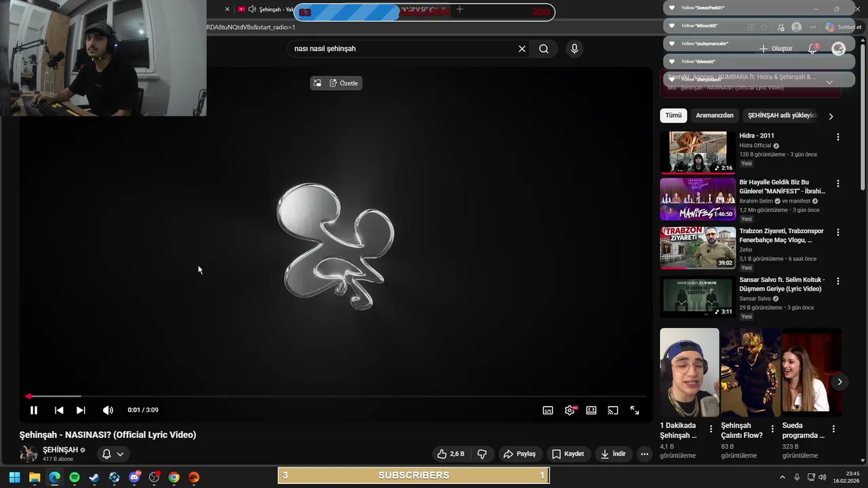Open options menu for Trabzon Ziyareti video
The image size is (868, 488).
(x=837, y=232)
